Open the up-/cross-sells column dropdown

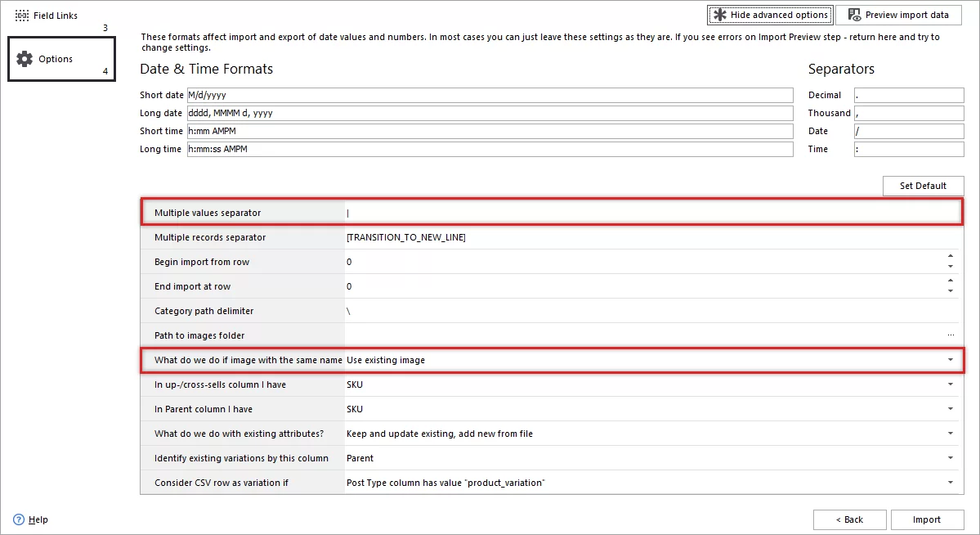tap(950, 384)
